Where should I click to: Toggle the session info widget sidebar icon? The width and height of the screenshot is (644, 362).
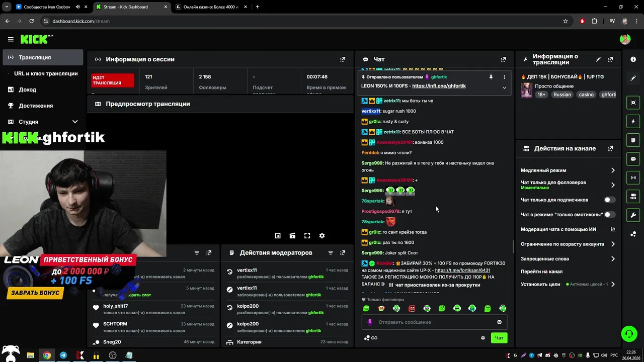point(633,177)
